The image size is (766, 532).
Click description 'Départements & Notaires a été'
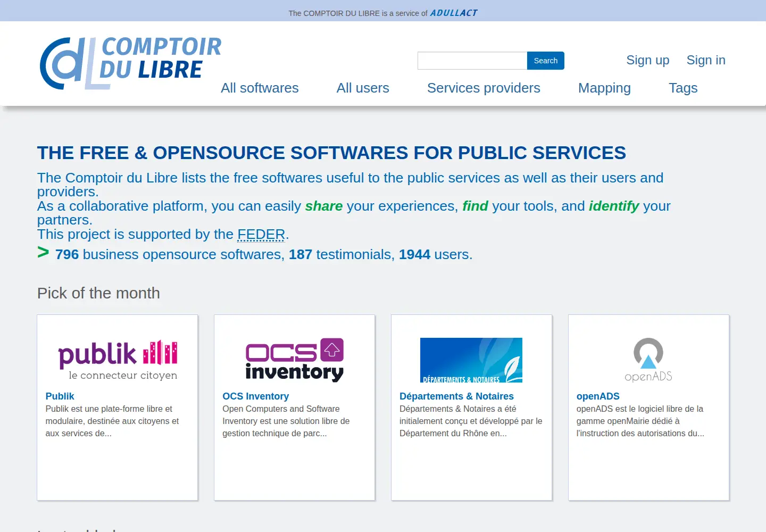click(x=458, y=409)
